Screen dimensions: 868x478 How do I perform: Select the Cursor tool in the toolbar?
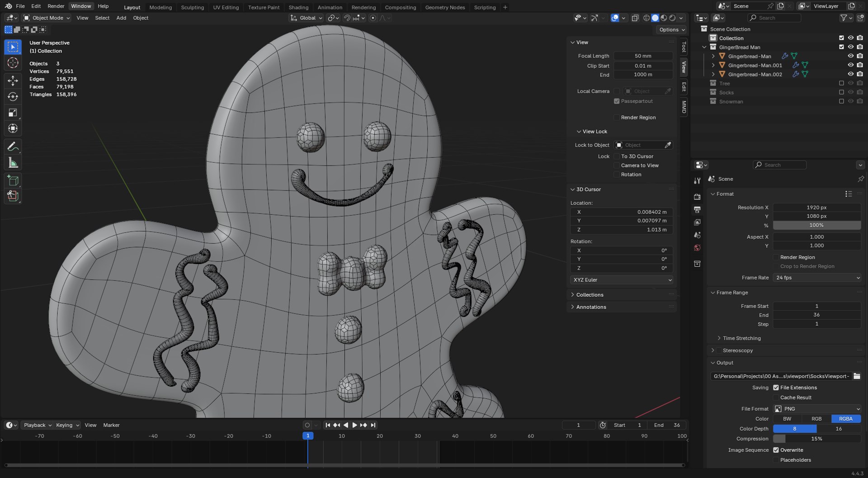pyautogui.click(x=13, y=63)
